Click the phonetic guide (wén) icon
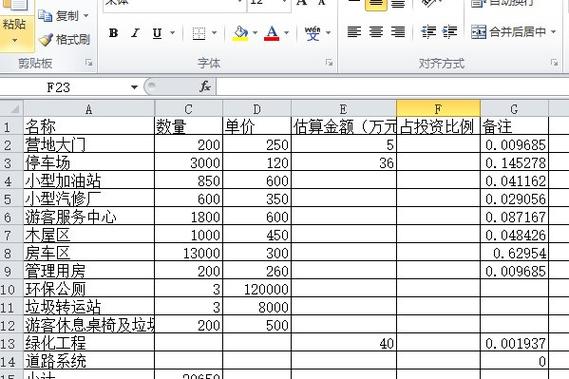 pyautogui.click(x=312, y=33)
